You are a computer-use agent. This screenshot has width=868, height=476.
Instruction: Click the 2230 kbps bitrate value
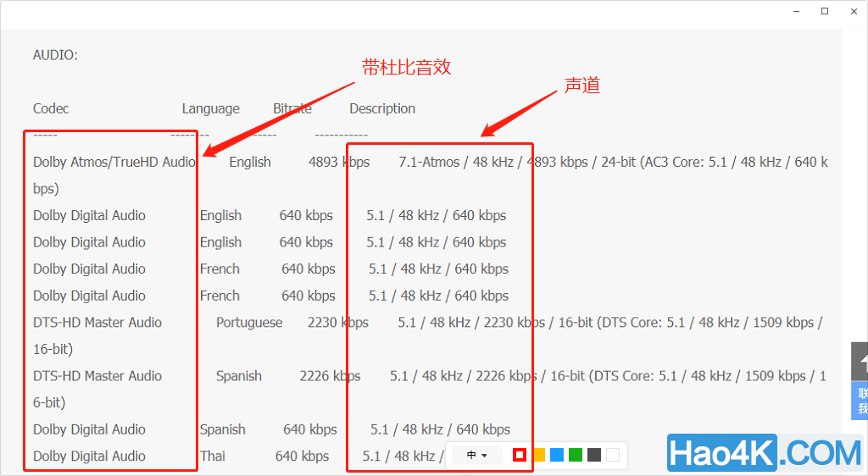pyautogui.click(x=338, y=323)
